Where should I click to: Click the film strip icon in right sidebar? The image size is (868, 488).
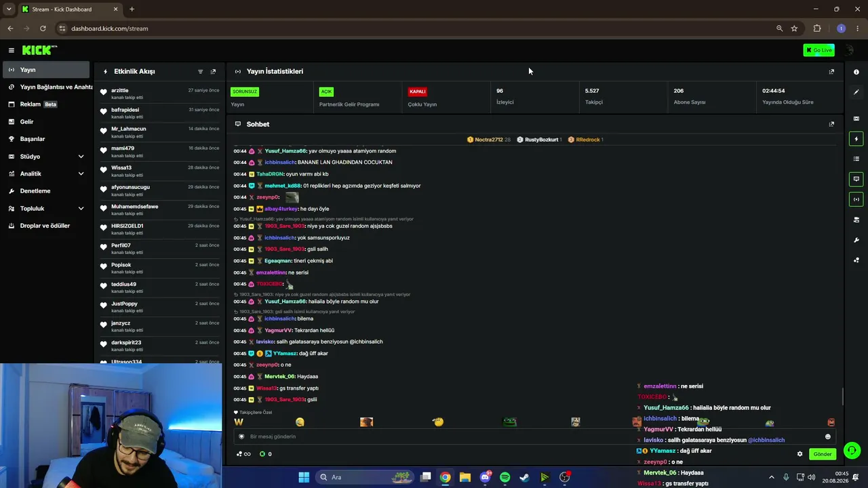pyautogui.click(x=856, y=119)
